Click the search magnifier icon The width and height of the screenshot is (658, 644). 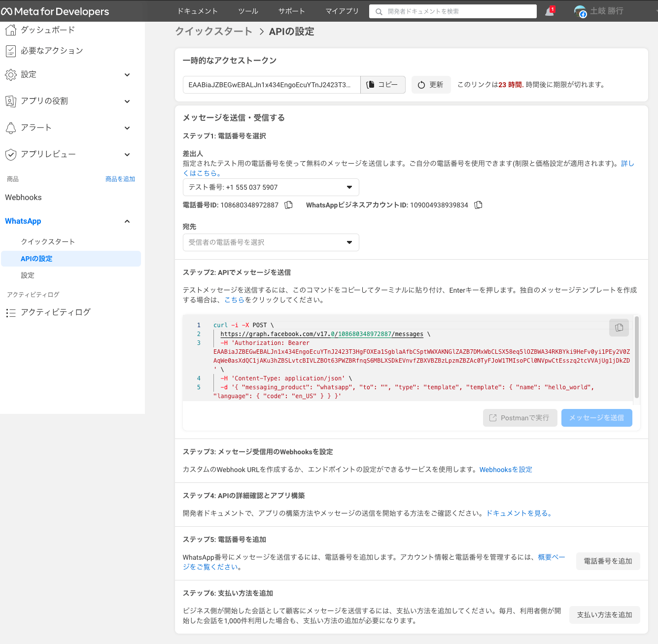[379, 11]
